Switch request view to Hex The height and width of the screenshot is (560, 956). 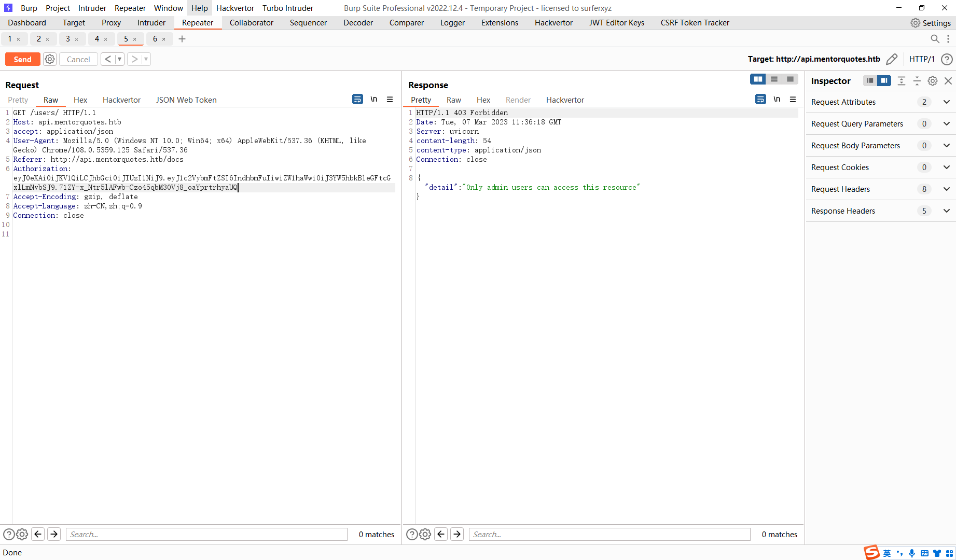point(80,100)
